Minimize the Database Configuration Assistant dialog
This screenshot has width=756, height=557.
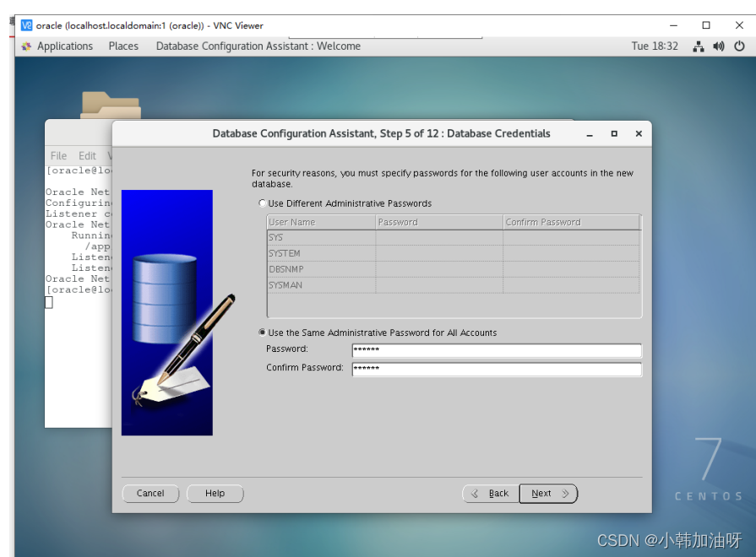coord(590,134)
